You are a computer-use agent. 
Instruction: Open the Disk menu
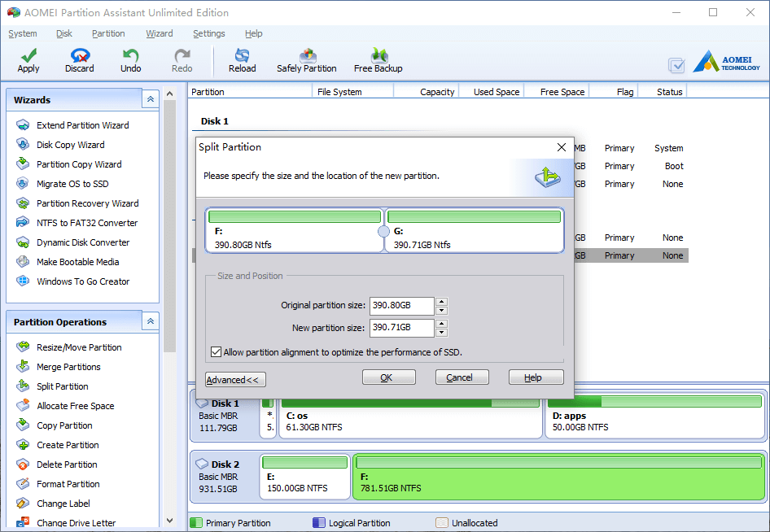click(x=64, y=33)
